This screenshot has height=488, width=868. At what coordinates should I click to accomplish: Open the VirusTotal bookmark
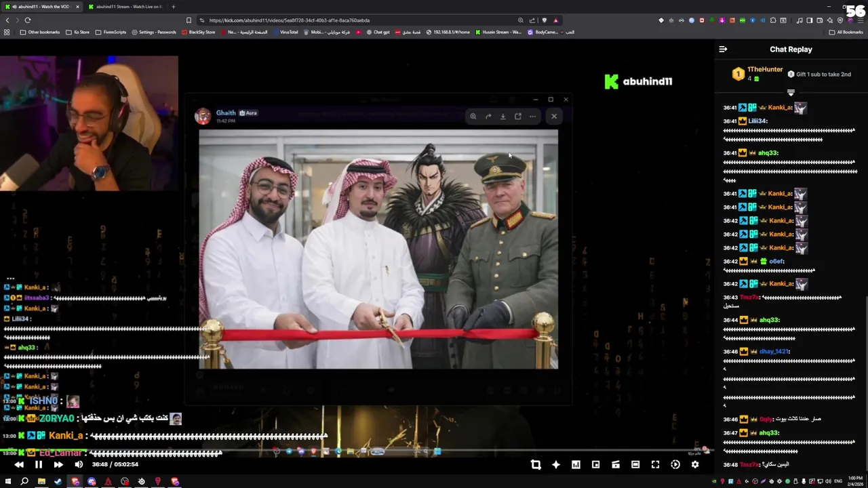click(285, 32)
